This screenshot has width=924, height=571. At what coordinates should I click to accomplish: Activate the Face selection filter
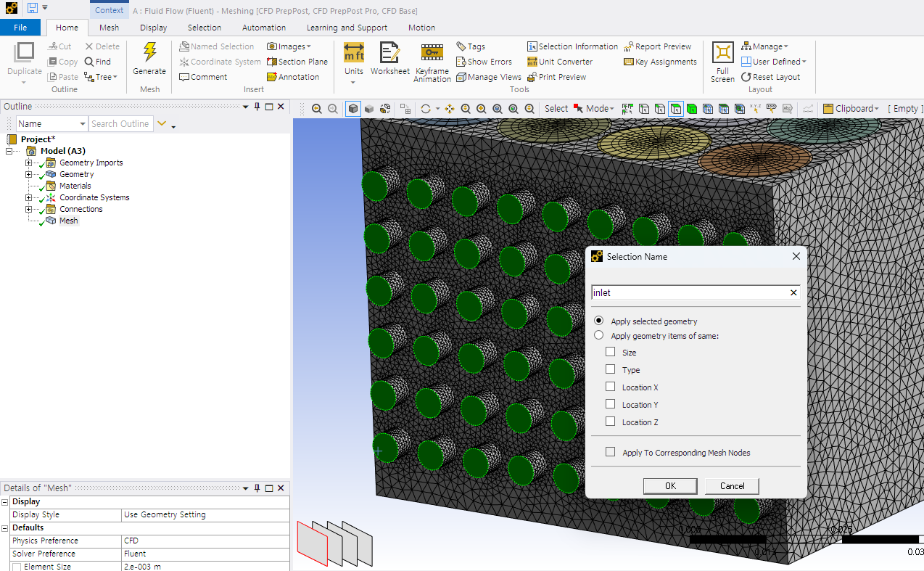[x=676, y=109]
